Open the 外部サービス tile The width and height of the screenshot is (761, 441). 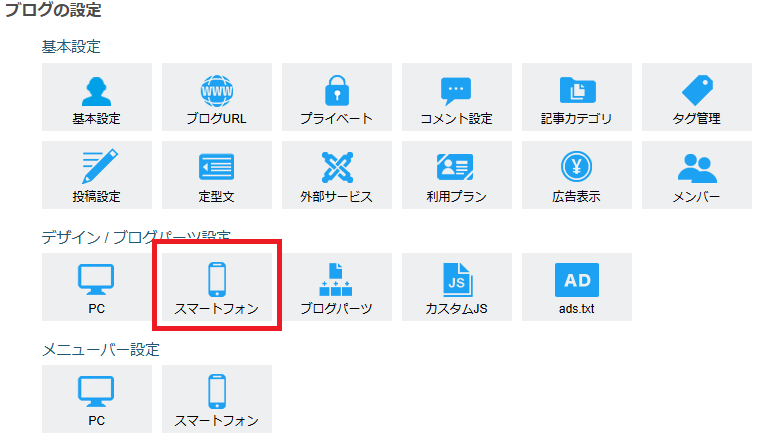(337, 175)
